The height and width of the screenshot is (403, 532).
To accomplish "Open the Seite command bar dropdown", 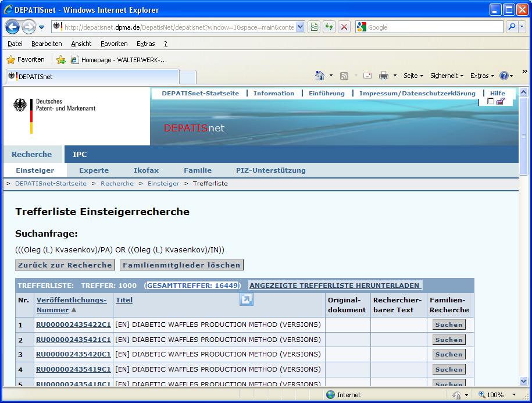I will (x=413, y=76).
